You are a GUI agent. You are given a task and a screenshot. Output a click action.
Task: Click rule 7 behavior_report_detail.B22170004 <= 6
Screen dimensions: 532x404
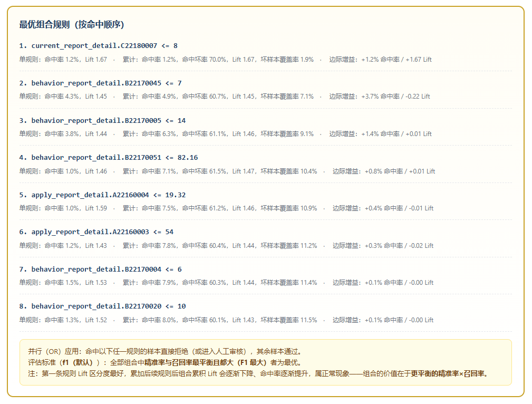[100, 269]
